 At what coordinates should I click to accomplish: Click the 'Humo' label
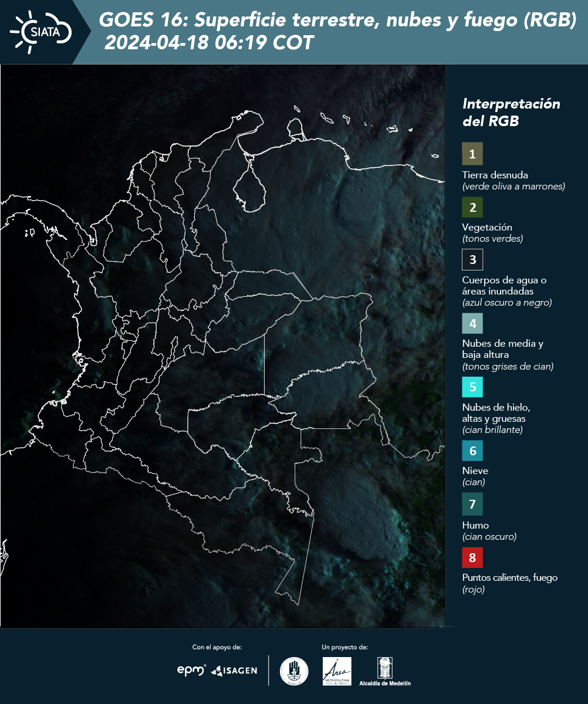point(475,525)
